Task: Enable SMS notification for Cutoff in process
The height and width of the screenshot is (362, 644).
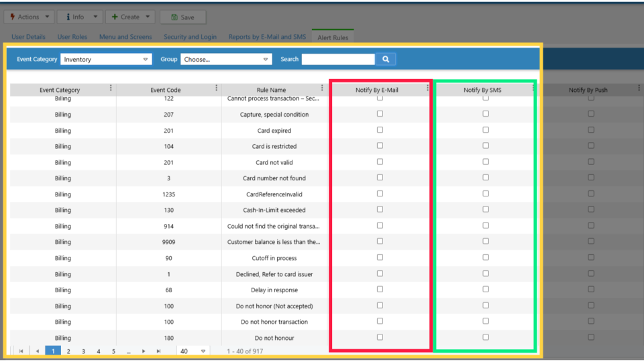Action: tap(486, 257)
